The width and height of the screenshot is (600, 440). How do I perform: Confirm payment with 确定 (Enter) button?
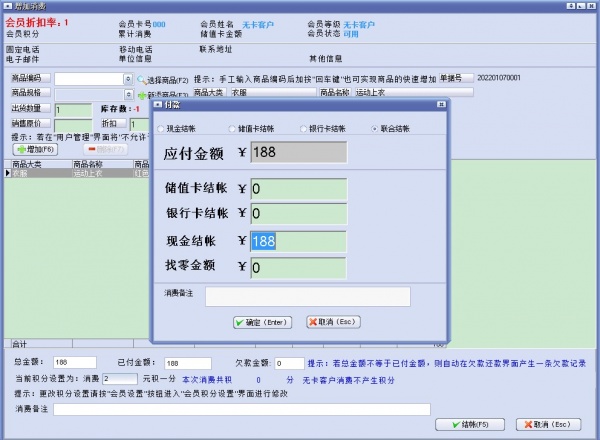click(x=262, y=323)
